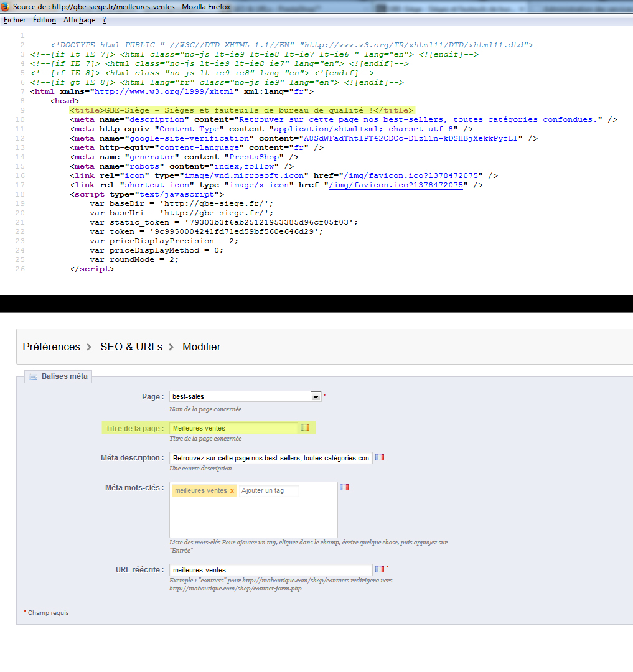This screenshot has height=672, width=633.
Task: Click source line var baseDir
Action: (181, 204)
